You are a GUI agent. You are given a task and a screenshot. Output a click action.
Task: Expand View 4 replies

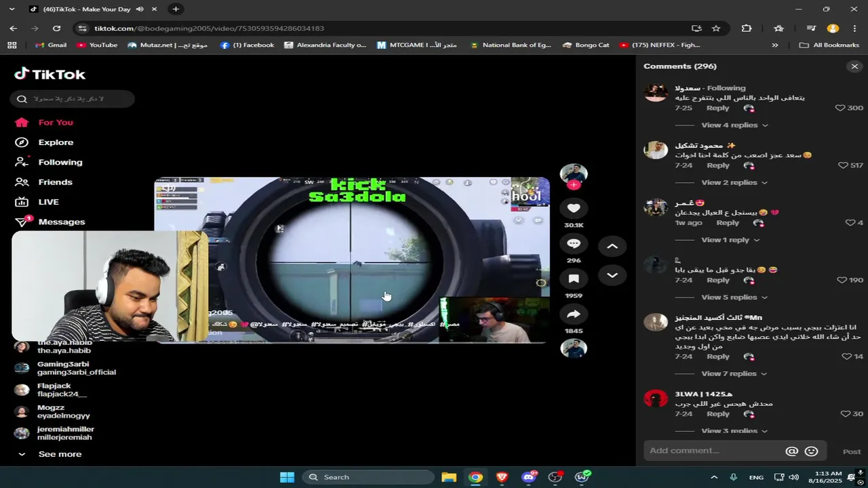click(x=734, y=125)
